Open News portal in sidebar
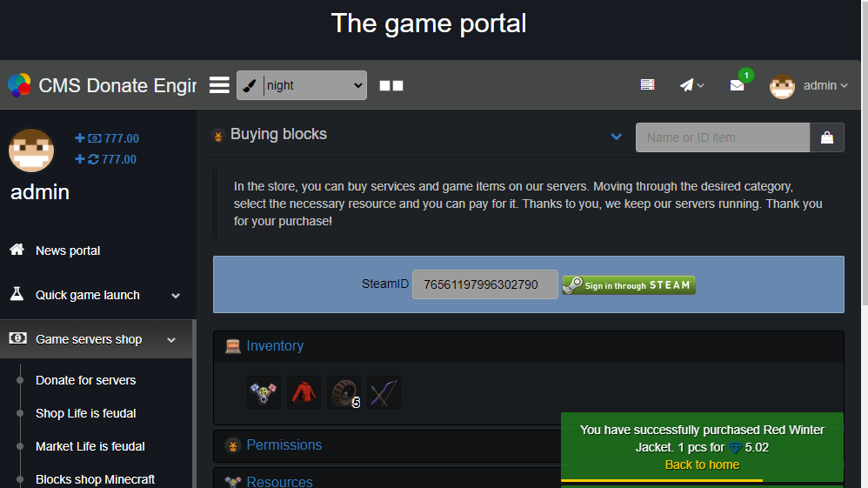868x488 pixels. click(x=68, y=251)
